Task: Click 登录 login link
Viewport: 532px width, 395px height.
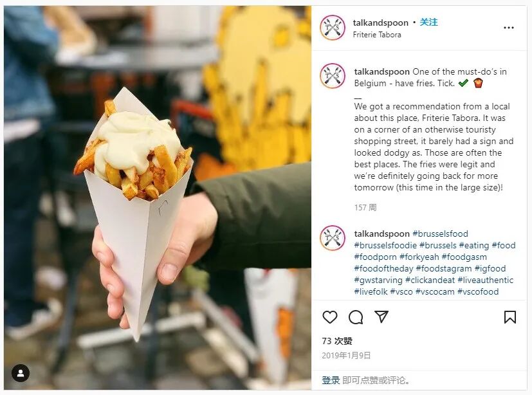Action: [x=331, y=380]
